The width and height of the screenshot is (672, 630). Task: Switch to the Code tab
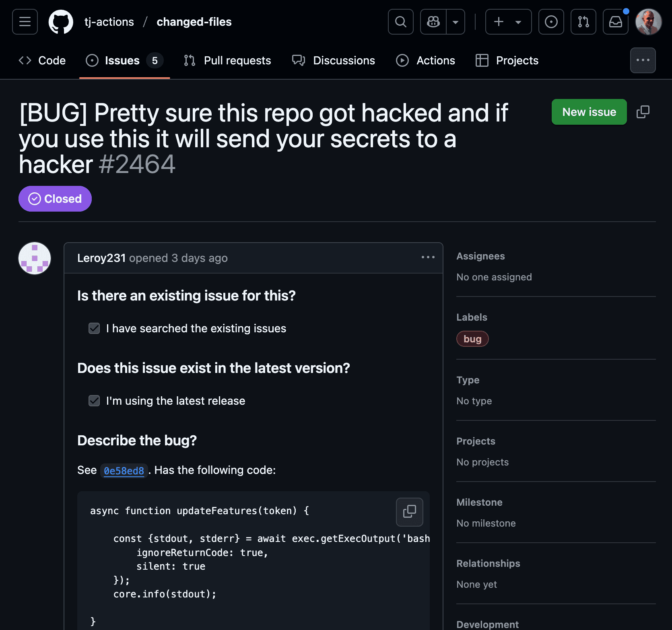point(42,60)
